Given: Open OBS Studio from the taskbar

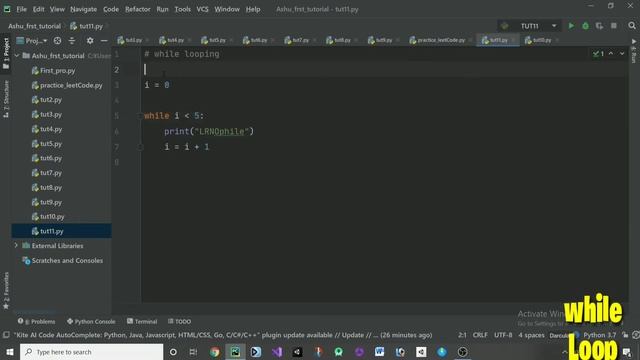Looking at the screenshot, I should click(x=462, y=352).
